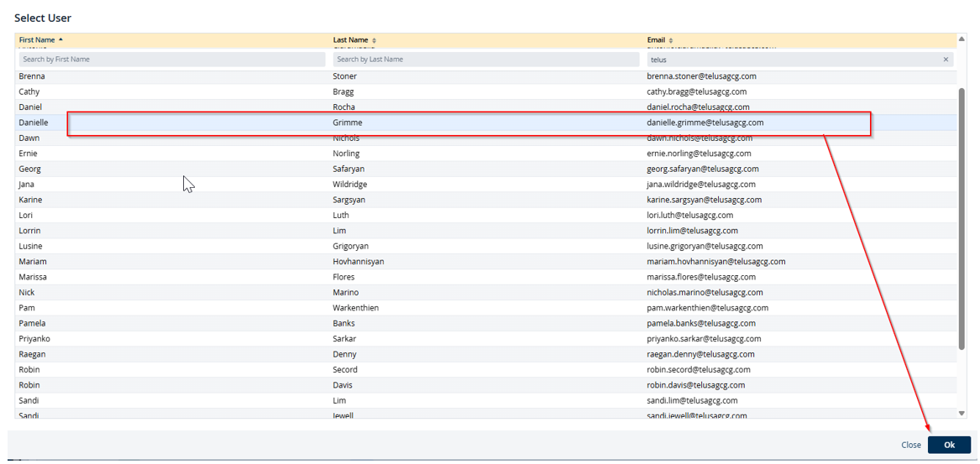The width and height of the screenshot is (980, 464).
Task: Focus the Search by Last Name field
Action: 485,60
